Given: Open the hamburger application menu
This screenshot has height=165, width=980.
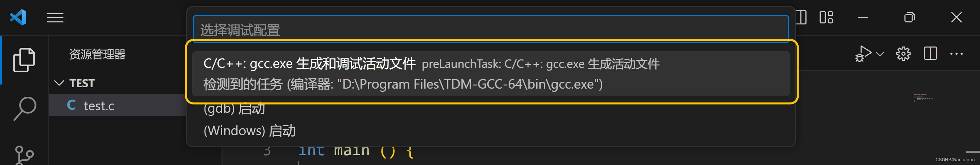Looking at the screenshot, I should [x=55, y=18].
